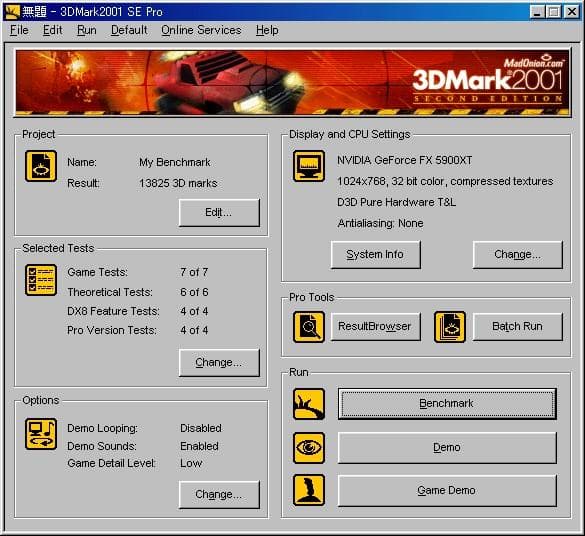This screenshot has width=585, height=536.
Task: Start the Demo
Action: [447, 448]
